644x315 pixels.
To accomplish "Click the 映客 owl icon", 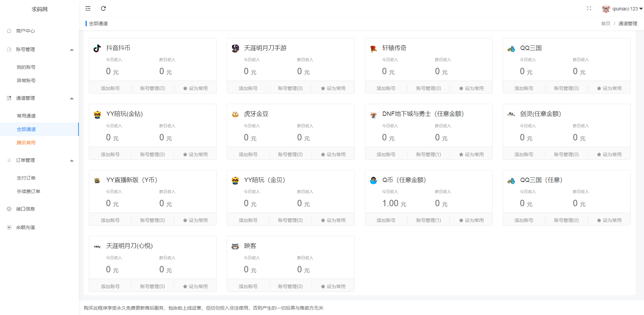I will pyautogui.click(x=235, y=246).
